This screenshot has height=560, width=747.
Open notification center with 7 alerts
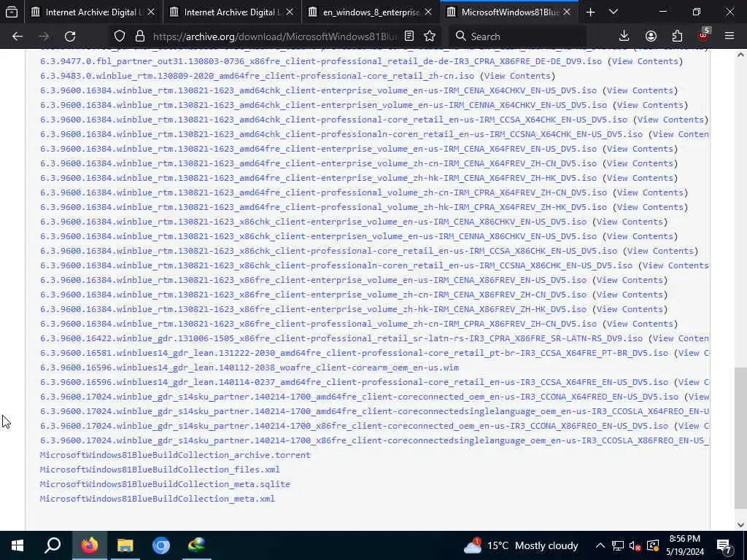tap(724, 545)
